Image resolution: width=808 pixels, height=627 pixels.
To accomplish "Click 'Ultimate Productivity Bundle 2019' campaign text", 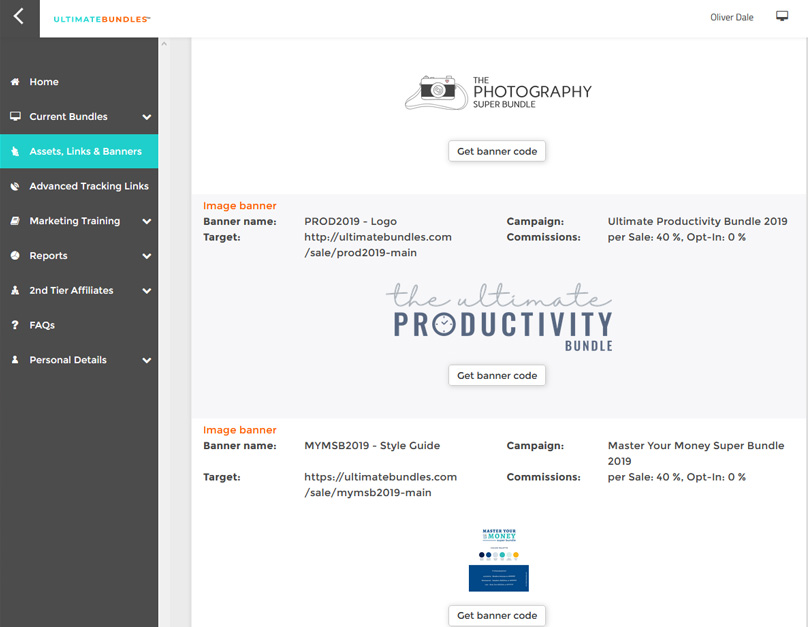I will pyautogui.click(x=697, y=222).
